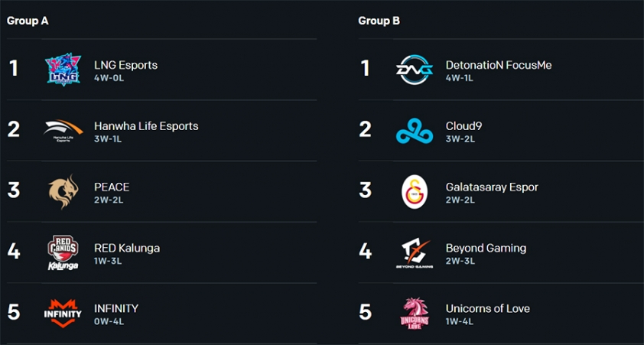The image size is (644, 345).
Task: Click the DetonatioN FocusMe team name
Action: tap(499, 65)
